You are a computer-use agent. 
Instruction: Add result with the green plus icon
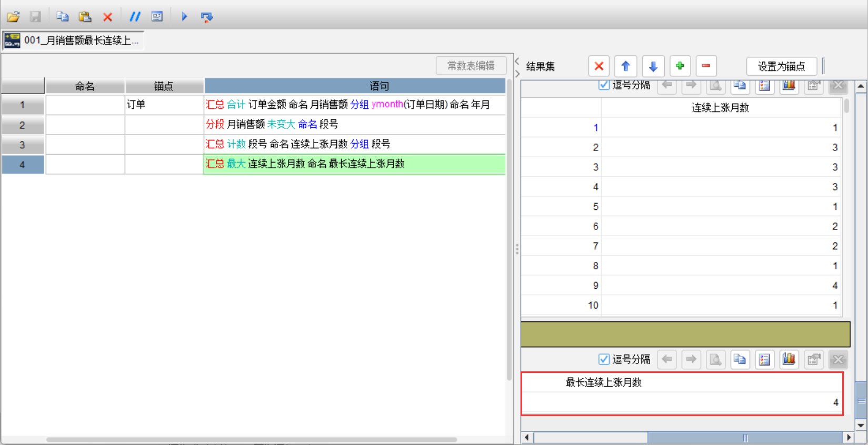click(x=680, y=66)
